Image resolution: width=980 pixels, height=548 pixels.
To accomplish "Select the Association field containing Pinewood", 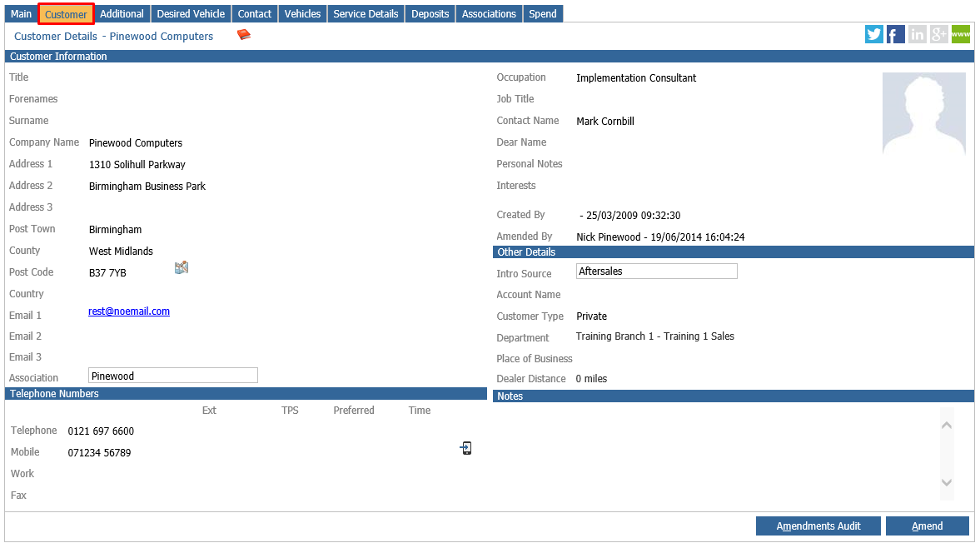I will pyautogui.click(x=172, y=375).
